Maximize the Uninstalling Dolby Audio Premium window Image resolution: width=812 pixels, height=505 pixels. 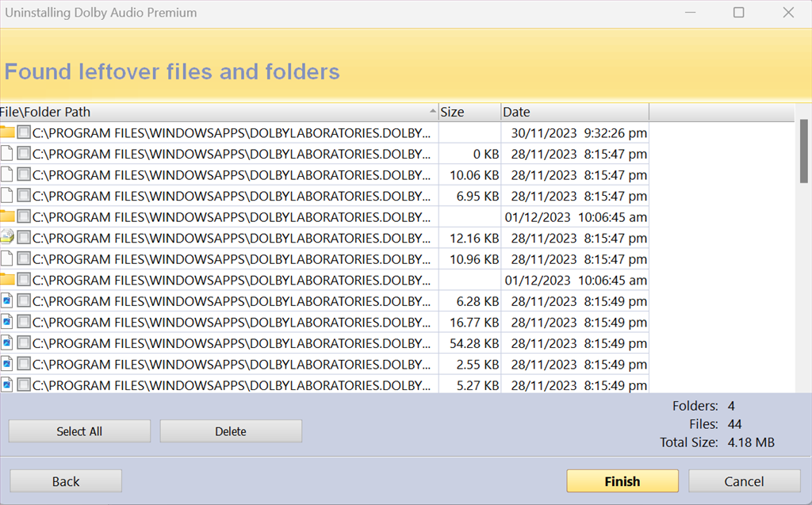click(x=738, y=13)
